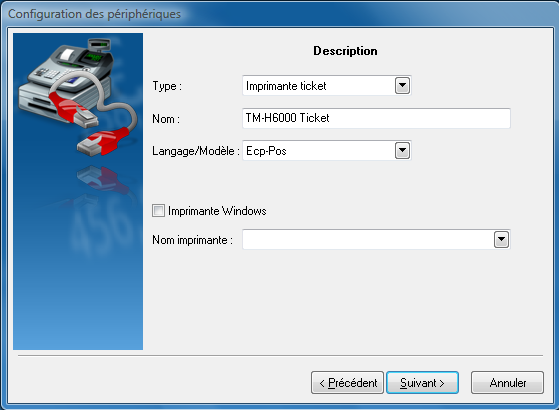
Task: Open the Type dropdown arrow
Action: tap(402, 86)
